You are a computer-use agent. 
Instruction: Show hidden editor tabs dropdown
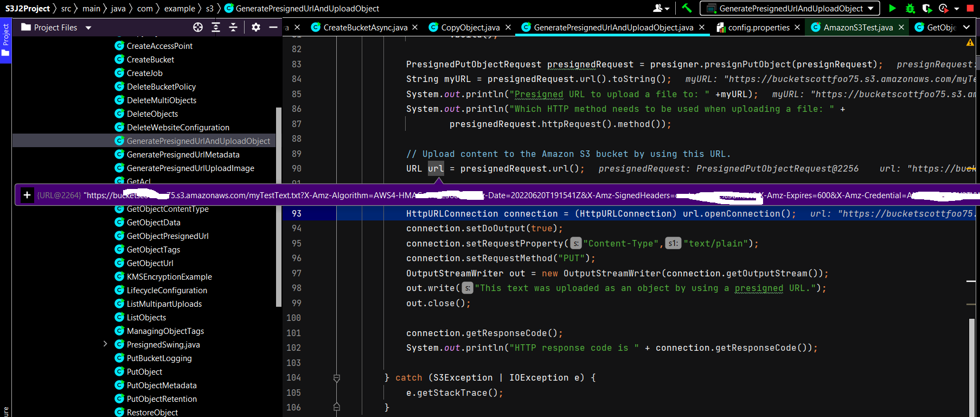[966, 27]
